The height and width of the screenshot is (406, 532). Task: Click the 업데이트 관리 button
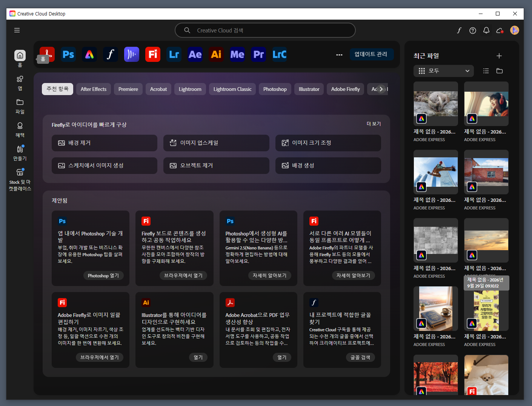click(371, 54)
